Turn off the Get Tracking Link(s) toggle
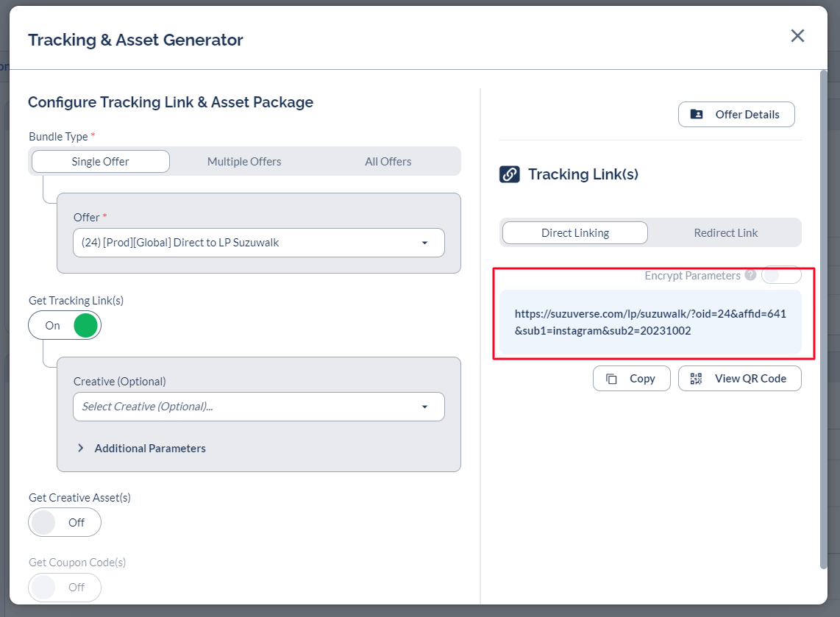Image resolution: width=840 pixels, height=617 pixels. (65, 325)
